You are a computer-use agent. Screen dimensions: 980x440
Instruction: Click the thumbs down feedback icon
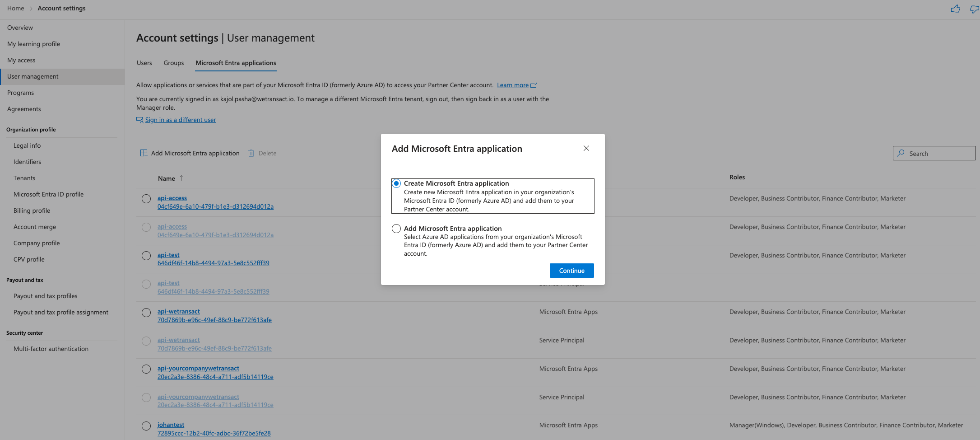point(975,9)
